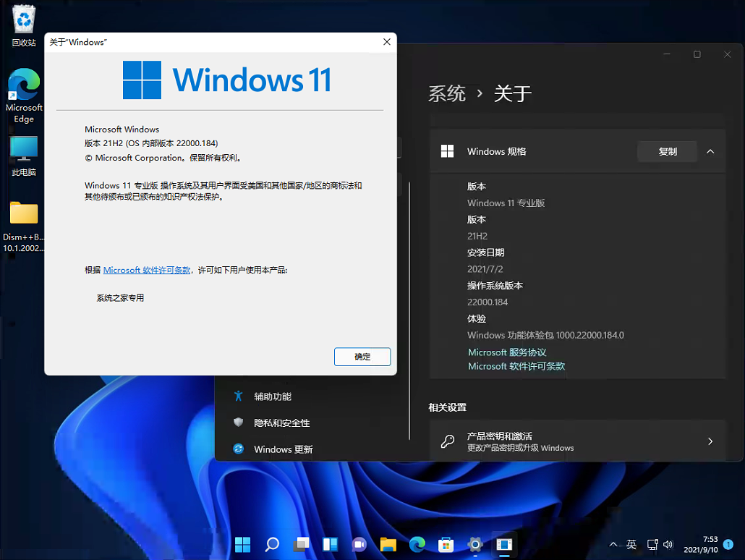Click the 英 input method indicator
745x560 pixels.
click(x=631, y=545)
